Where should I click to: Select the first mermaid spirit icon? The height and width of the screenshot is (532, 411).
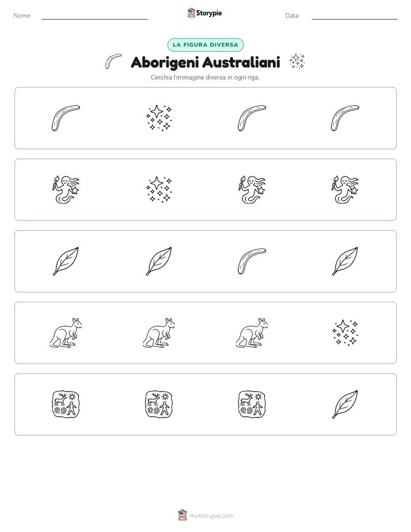66,189
